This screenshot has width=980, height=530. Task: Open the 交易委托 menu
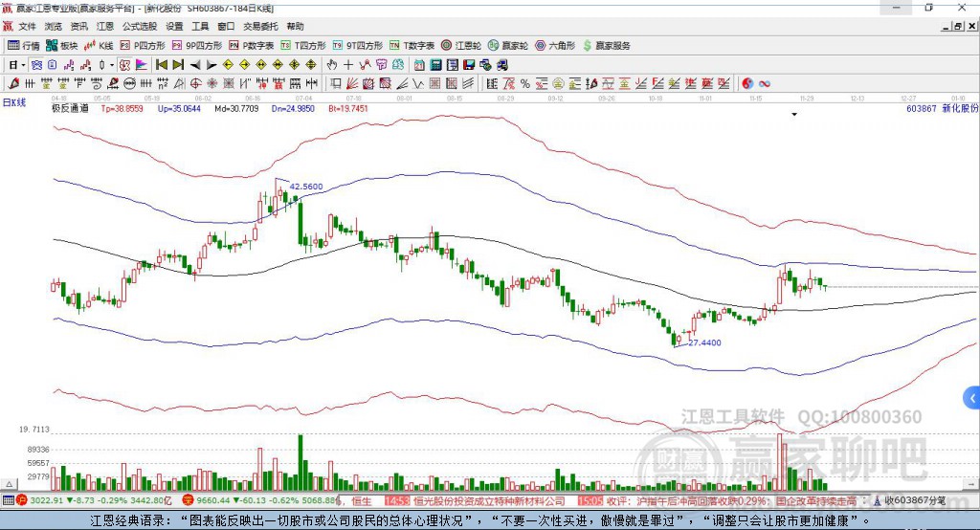[x=260, y=26]
